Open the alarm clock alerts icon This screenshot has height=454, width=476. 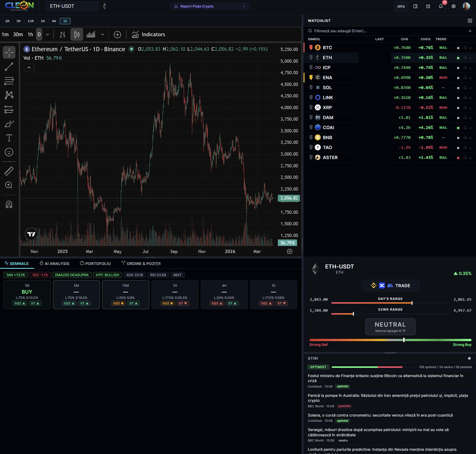pos(428,6)
